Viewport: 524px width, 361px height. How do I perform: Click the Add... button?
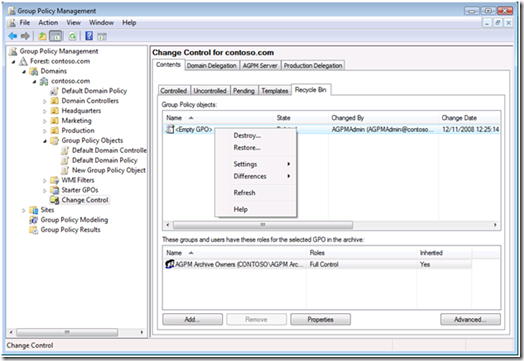click(x=192, y=319)
